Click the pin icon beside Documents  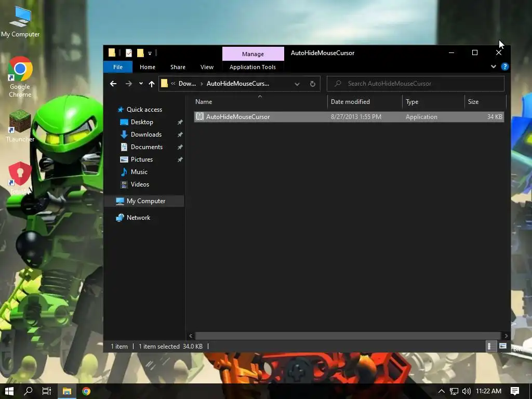180,147
